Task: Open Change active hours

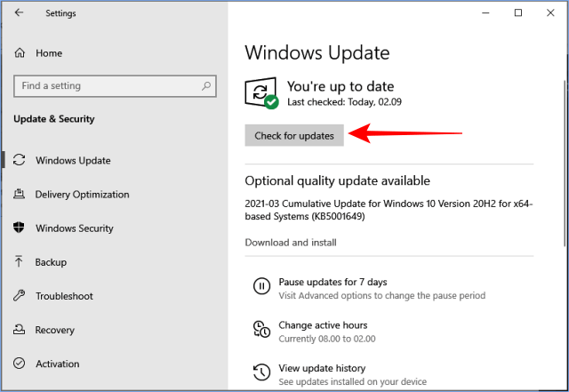Action: (323, 325)
